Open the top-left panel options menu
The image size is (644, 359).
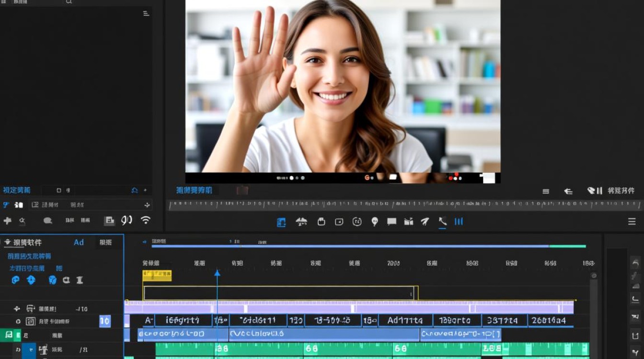146,13
